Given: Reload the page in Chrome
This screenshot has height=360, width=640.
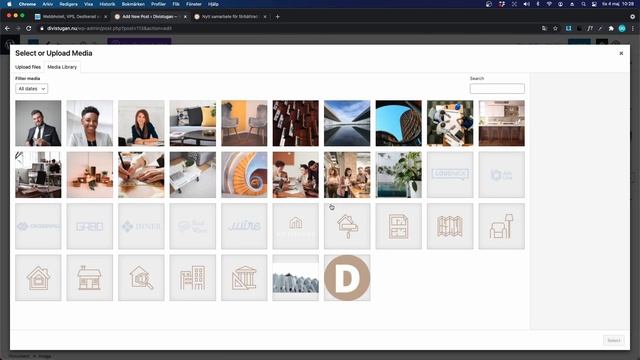Looking at the screenshot, I should 29,28.
